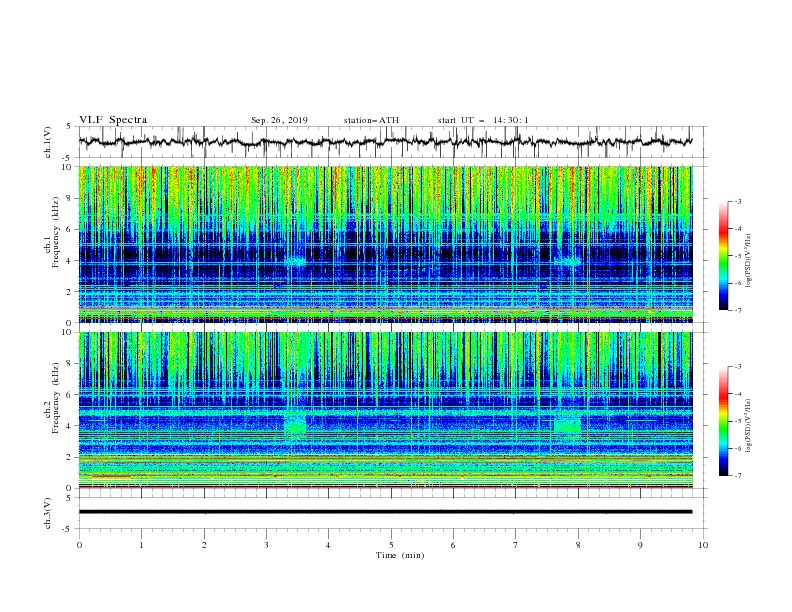Click the 'Time (min)' axis label
Image resolution: width=792 pixels, height=612 pixels.
pyautogui.click(x=400, y=555)
